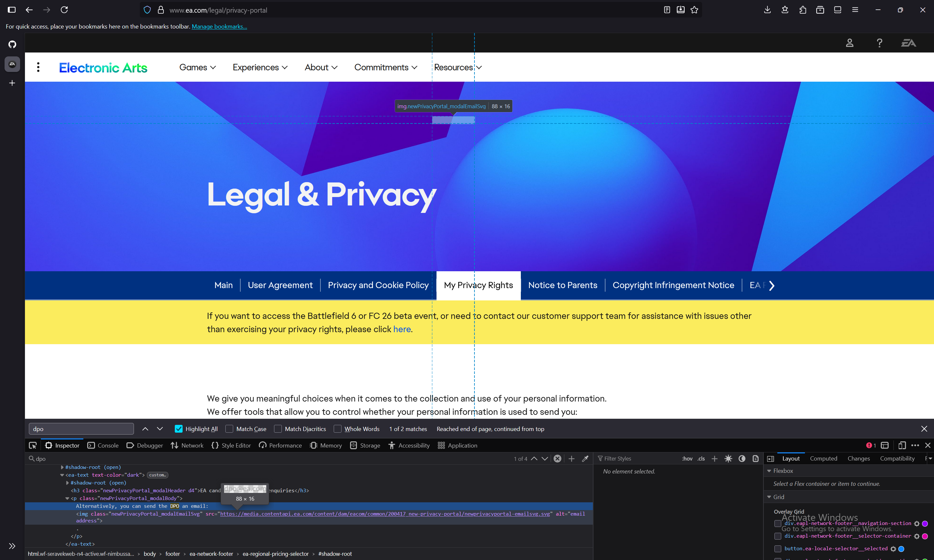
Task: Toggle the split console view icon
Action: [884, 445]
